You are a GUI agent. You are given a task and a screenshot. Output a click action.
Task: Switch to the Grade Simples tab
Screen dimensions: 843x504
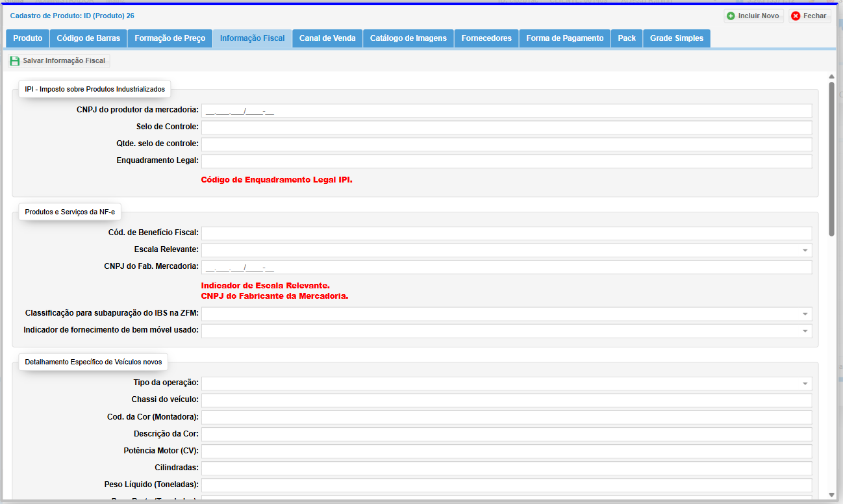coord(676,38)
